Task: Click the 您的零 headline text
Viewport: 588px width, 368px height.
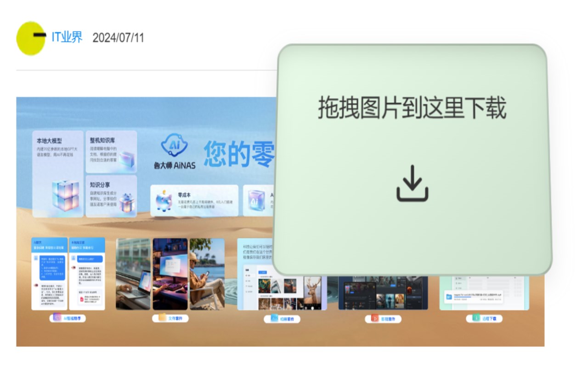Action: pyautogui.click(x=239, y=154)
